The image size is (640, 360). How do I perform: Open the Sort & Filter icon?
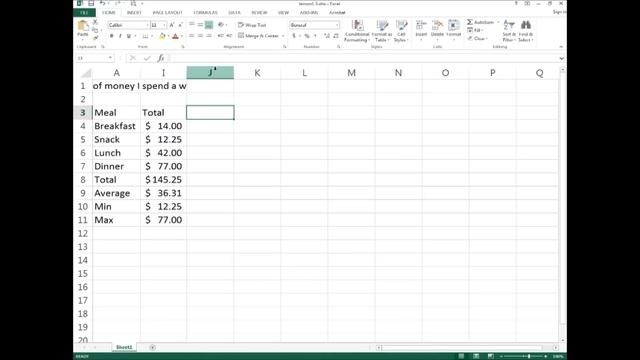(x=509, y=25)
